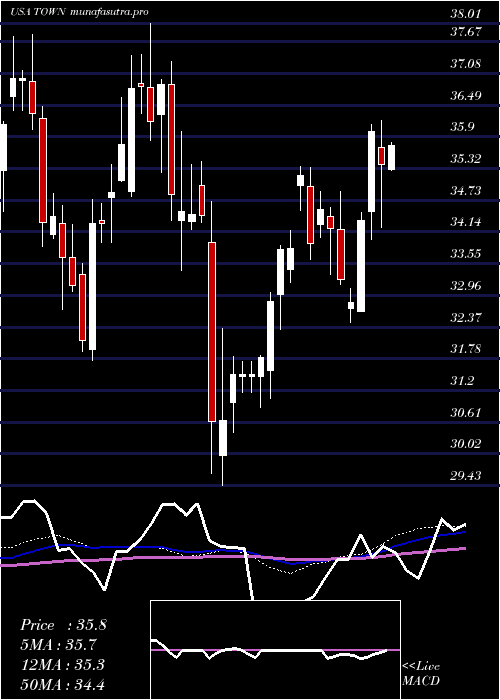Image resolution: width=500 pixels, height=700 pixels.
Task: Click the 34.73 price axis label
Action: (466, 191)
